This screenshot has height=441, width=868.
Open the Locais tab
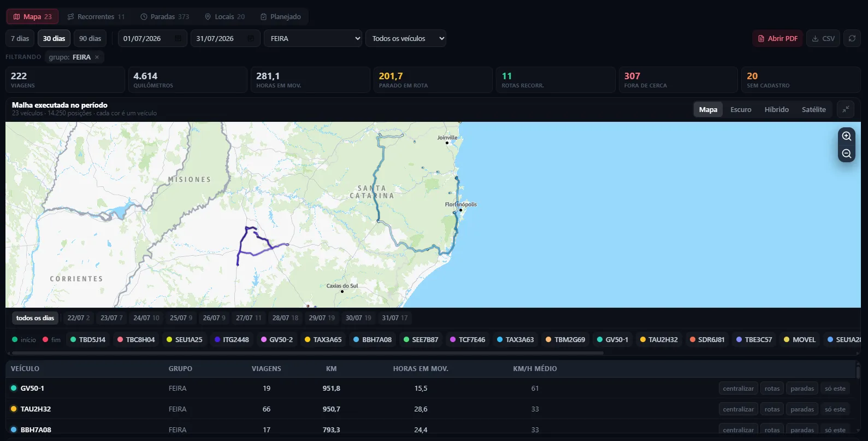(x=225, y=16)
